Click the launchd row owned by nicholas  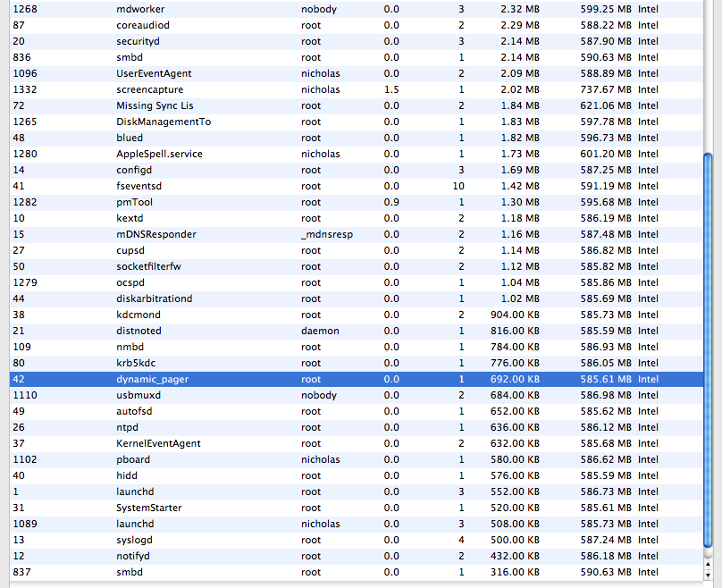[357, 525]
